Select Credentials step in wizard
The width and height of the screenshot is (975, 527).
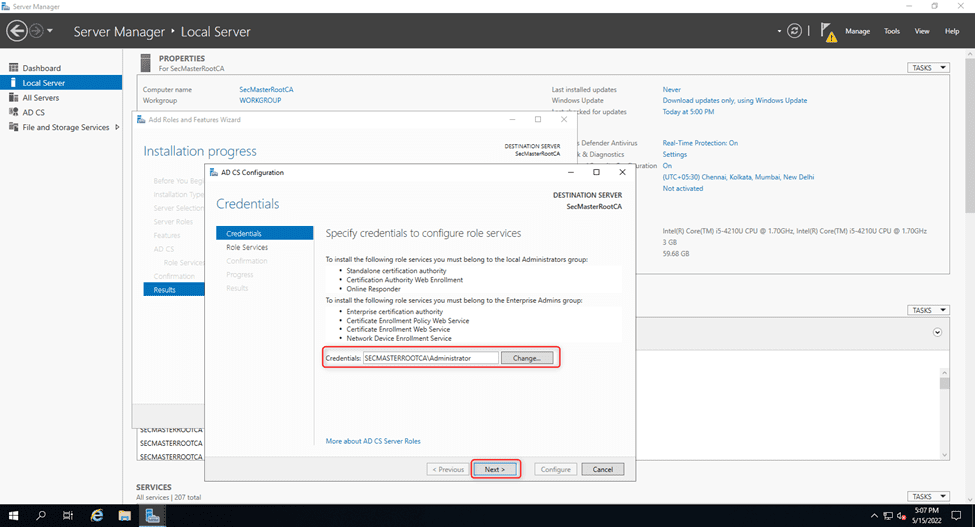tap(264, 233)
